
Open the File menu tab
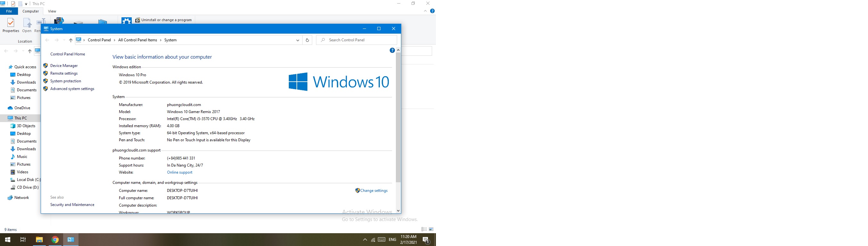(9, 11)
